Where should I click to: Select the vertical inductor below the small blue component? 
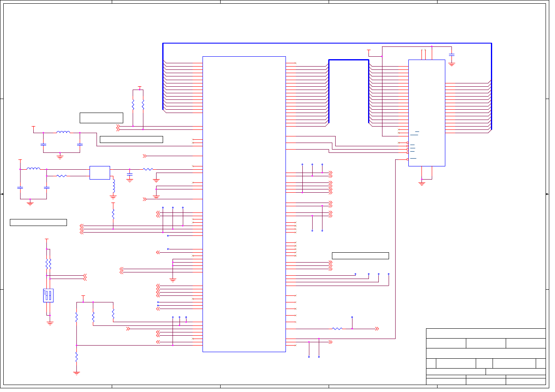coord(113,187)
